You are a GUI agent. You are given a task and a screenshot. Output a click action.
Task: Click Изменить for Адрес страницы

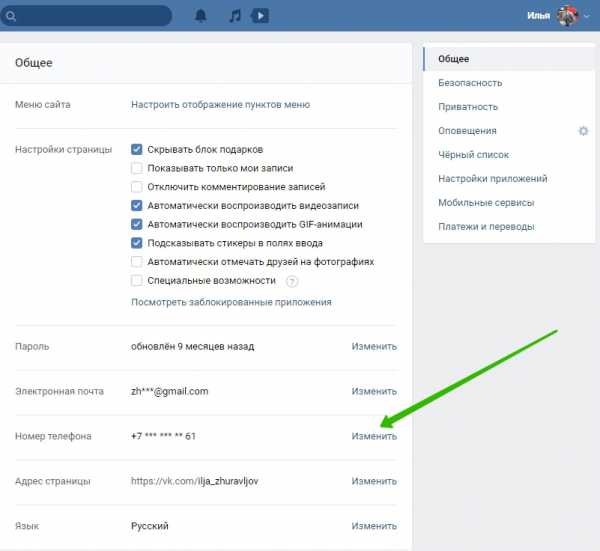[374, 481]
